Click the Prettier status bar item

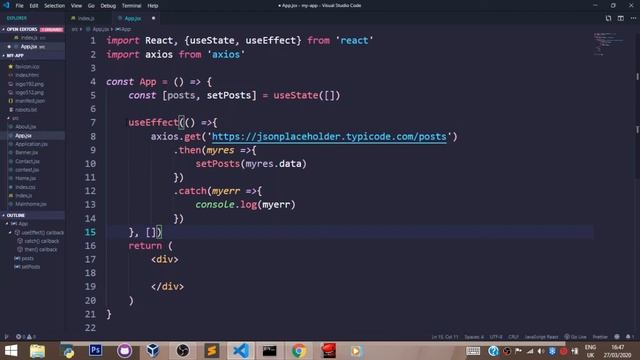pyautogui.click(x=600, y=337)
